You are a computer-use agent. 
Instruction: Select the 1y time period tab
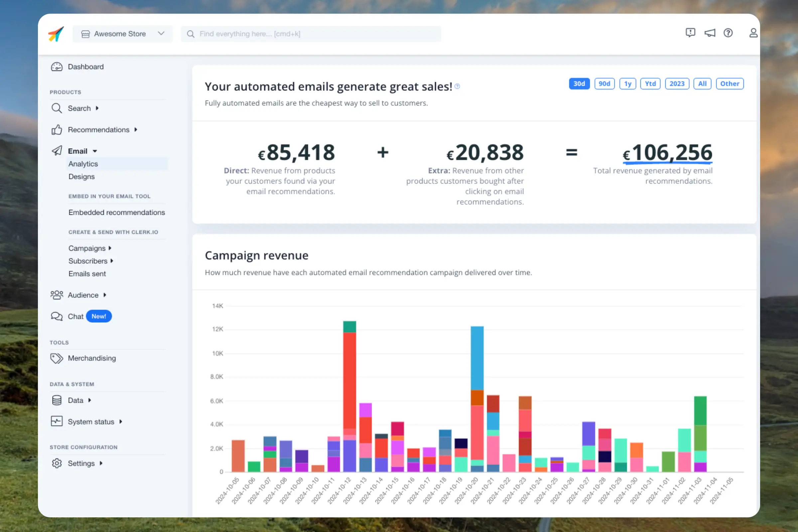628,83
